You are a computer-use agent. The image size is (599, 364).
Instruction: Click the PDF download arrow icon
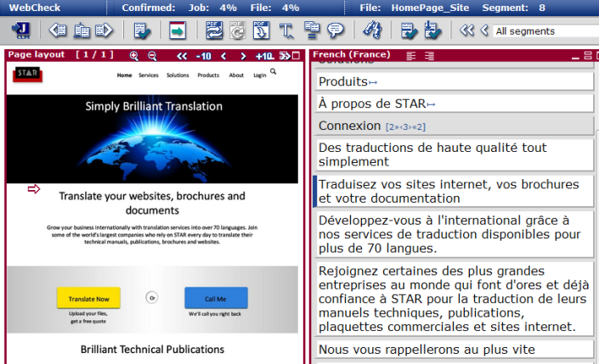coord(262,31)
